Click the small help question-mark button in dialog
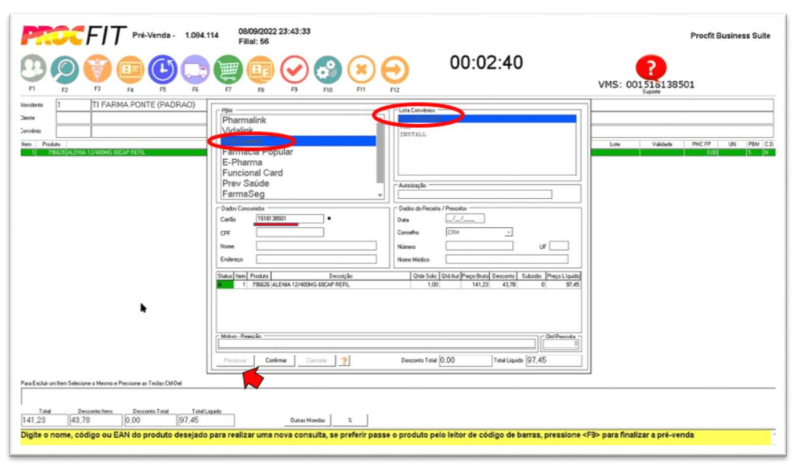The image size is (798, 465). tap(345, 361)
